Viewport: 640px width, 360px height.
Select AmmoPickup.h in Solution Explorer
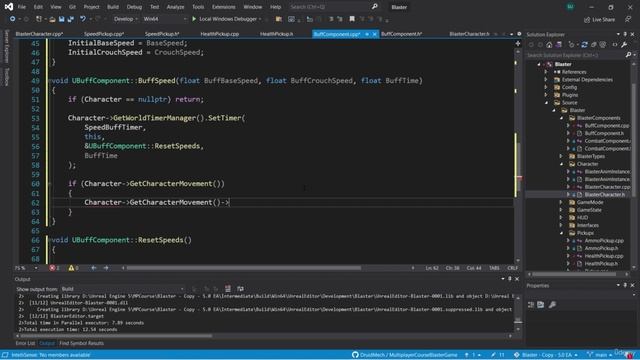coord(601,248)
